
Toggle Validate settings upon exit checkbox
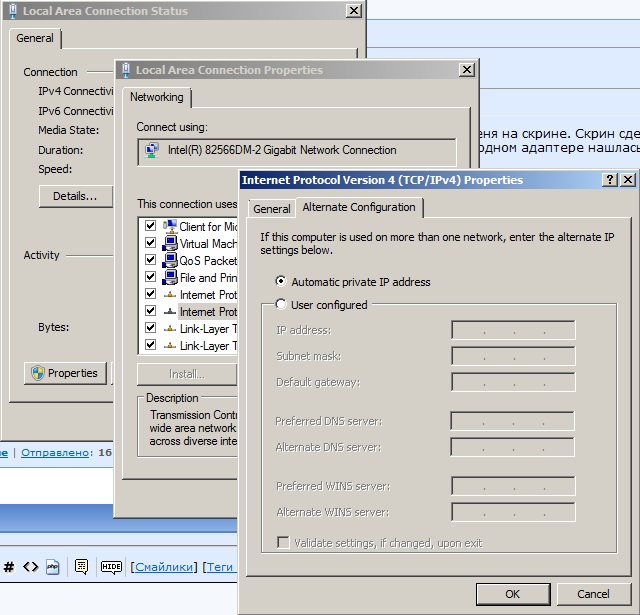[x=283, y=542]
